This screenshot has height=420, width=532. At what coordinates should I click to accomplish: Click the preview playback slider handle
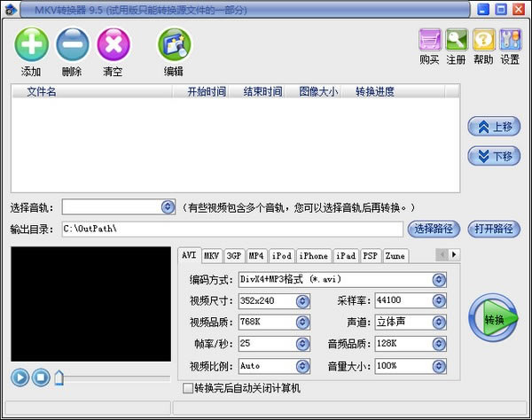pos(59,378)
